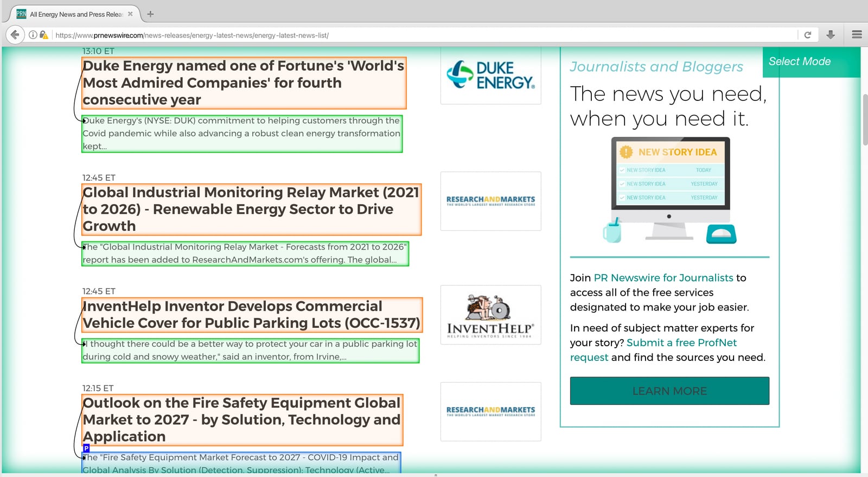Click the Duke Energy summary paragraph text
Image resolution: width=868 pixels, height=477 pixels.
point(242,133)
